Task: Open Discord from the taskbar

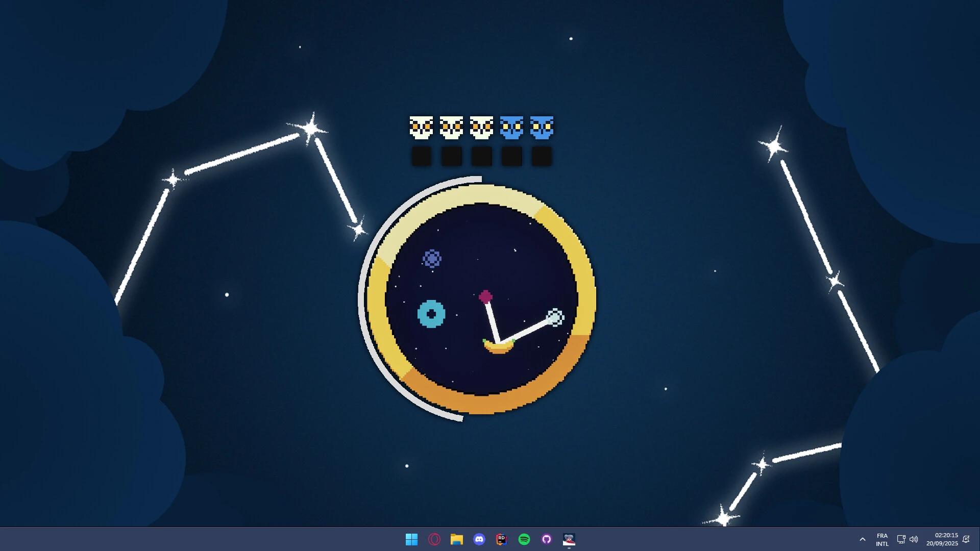Action: (480, 539)
